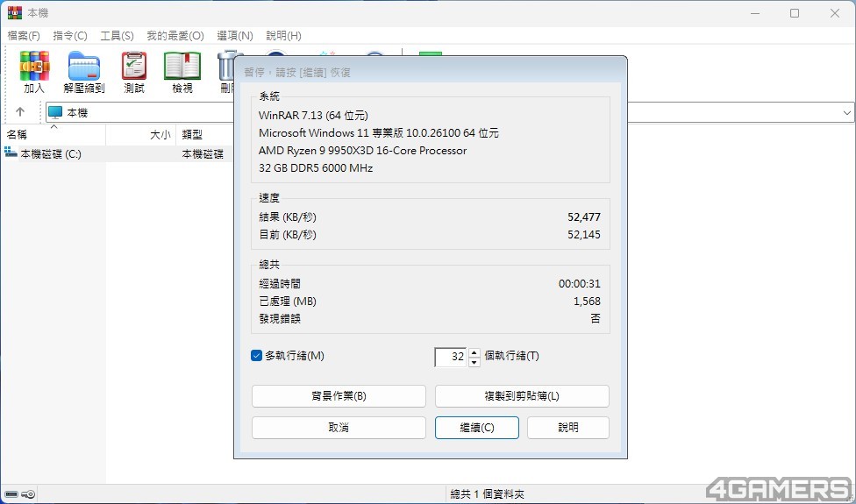Click the 背景作業(B) background button
856x504 pixels.
(339, 396)
